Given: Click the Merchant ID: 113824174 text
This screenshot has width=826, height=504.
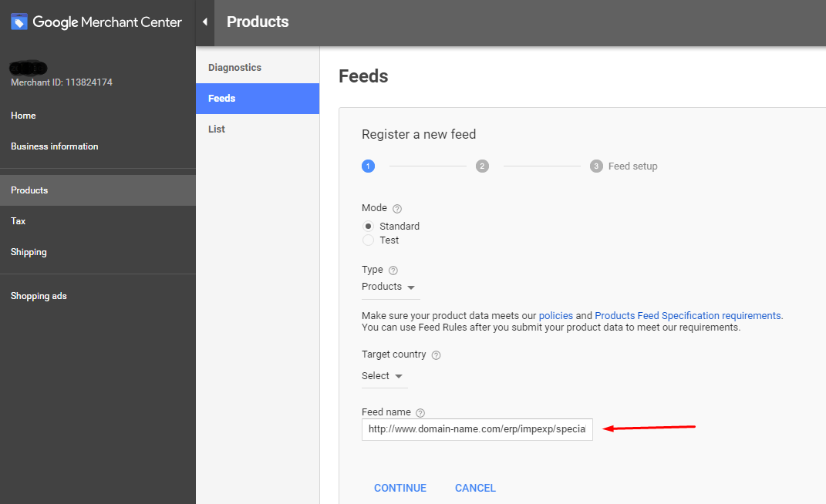Looking at the screenshot, I should 62,82.
